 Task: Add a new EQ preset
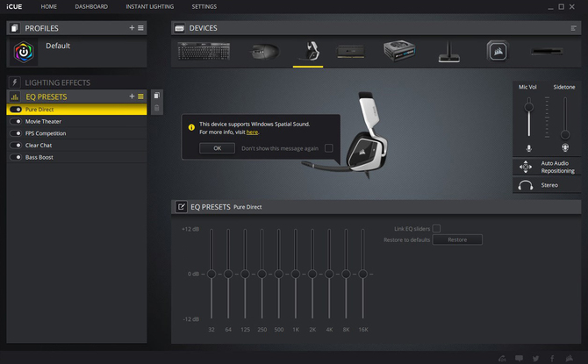click(132, 96)
